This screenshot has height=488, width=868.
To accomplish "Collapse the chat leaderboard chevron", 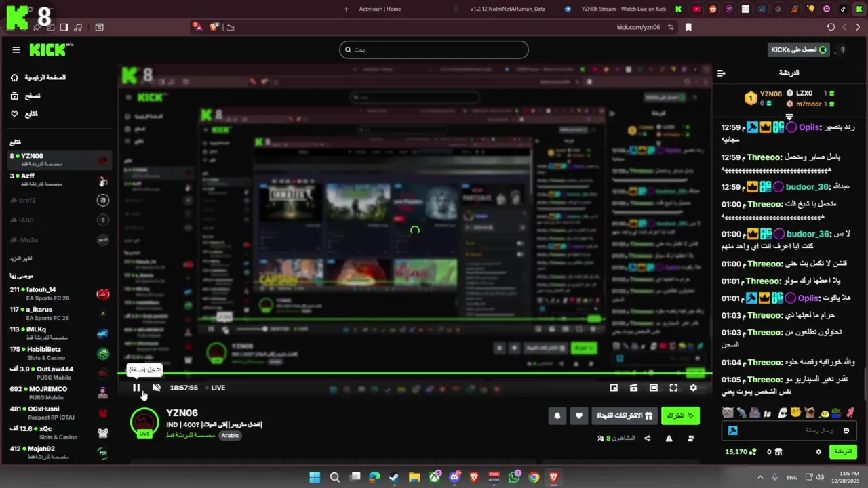I will click(x=789, y=117).
